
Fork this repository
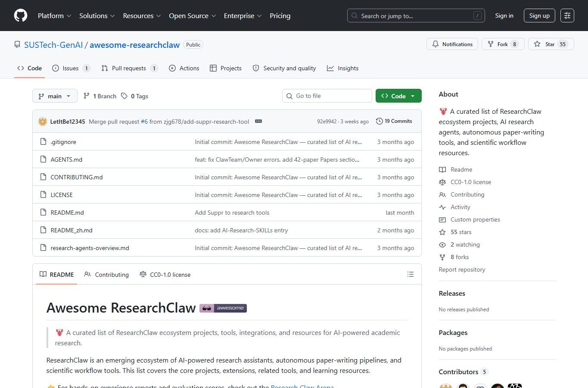[x=503, y=44]
